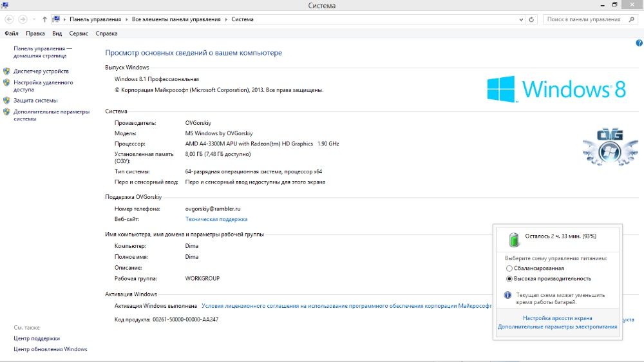Screen dimensions: 644x362
Task: Click the green battery icon in power popup
Action: point(513,240)
